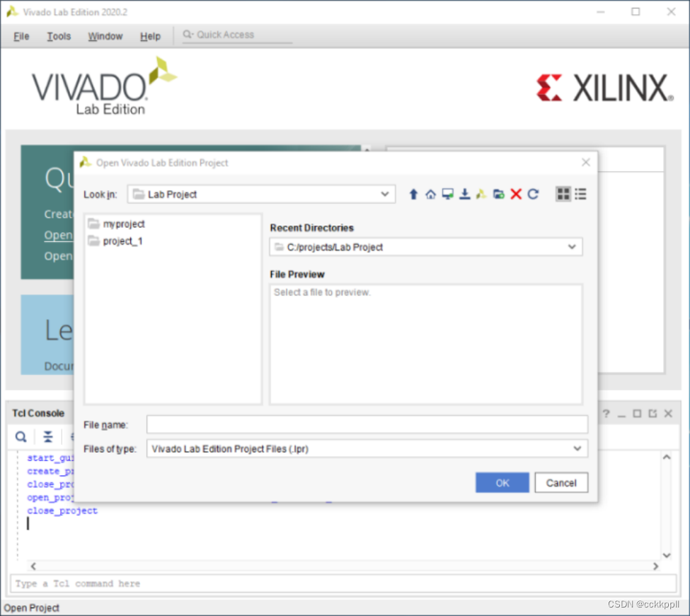Click the Vivado leaf project directory icon
This screenshot has height=616, width=690.
point(481,194)
